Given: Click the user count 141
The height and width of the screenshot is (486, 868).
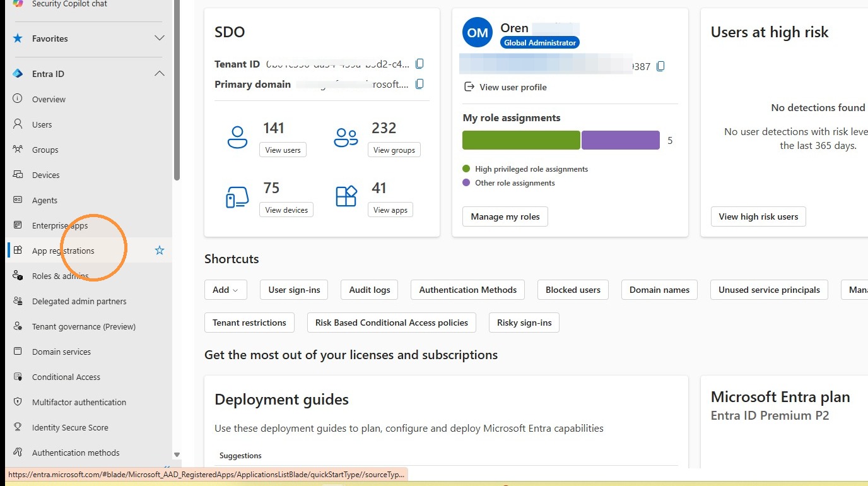Looking at the screenshot, I should 274,128.
